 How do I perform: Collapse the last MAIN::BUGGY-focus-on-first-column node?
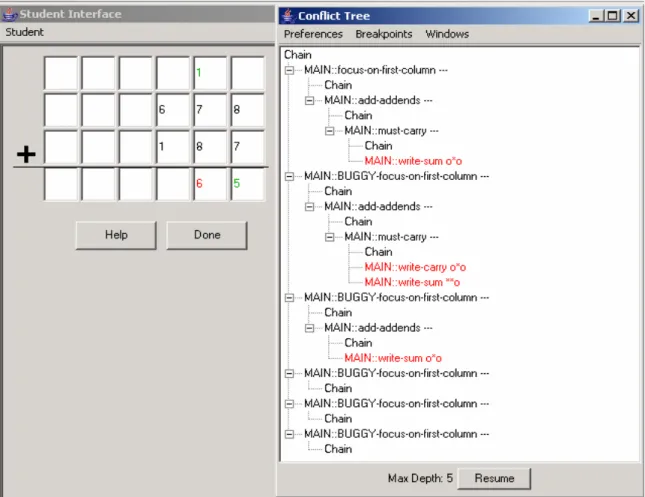click(x=289, y=434)
